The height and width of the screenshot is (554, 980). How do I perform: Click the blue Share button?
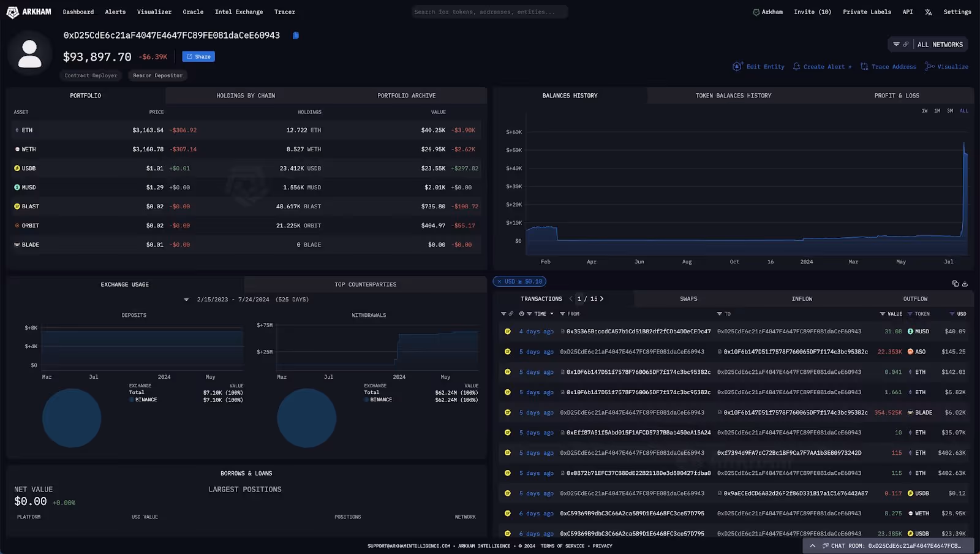pos(198,56)
